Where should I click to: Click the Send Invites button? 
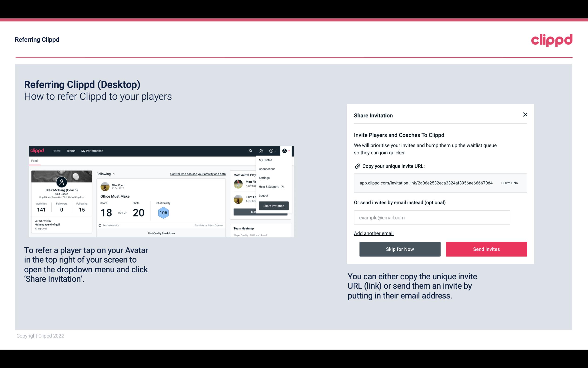coord(486,249)
